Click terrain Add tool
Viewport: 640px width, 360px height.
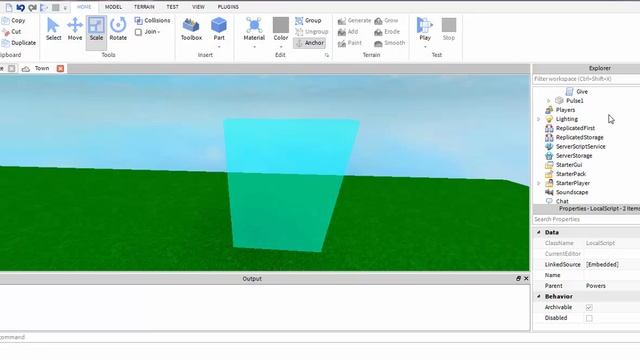point(348,31)
